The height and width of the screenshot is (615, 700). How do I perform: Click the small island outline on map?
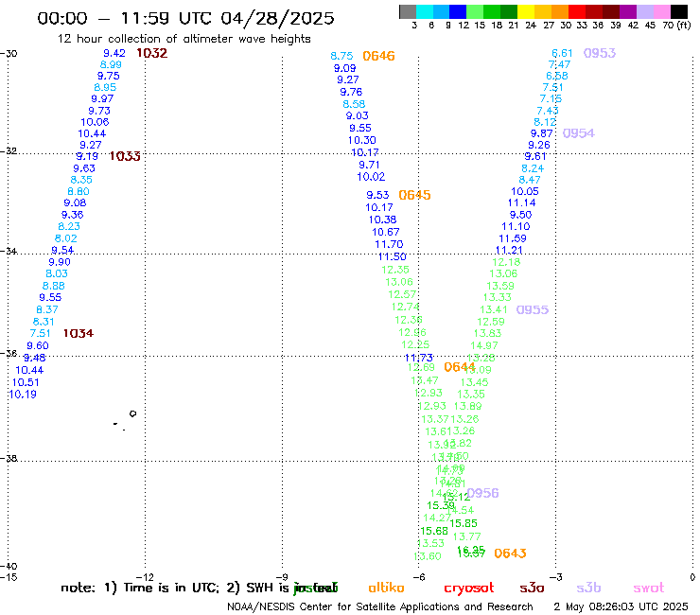pyautogui.click(x=132, y=413)
